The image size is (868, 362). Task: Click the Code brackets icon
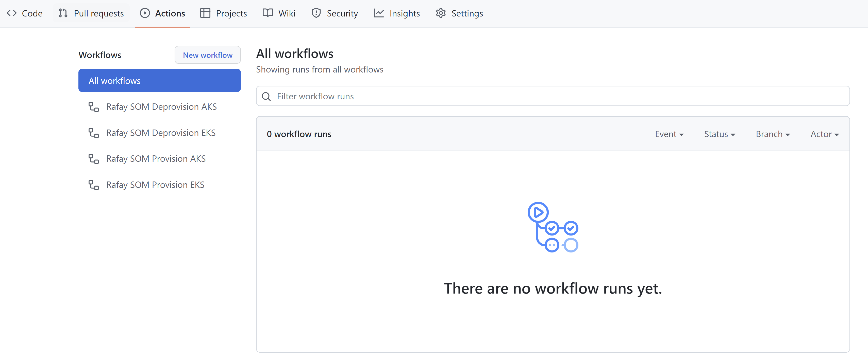12,13
